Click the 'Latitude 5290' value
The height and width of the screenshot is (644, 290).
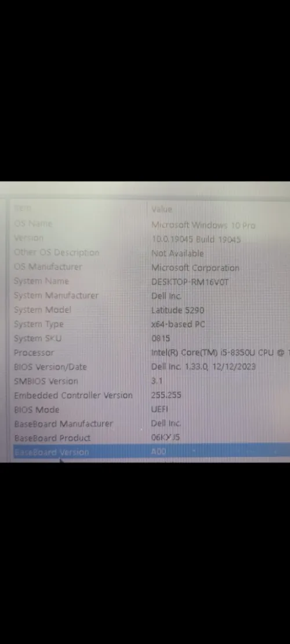tap(177, 311)
